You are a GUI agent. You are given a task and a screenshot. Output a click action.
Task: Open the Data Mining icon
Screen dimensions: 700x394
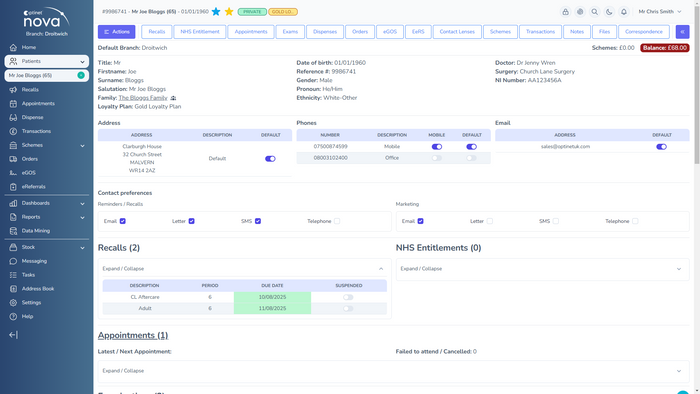tap(13, 231)
